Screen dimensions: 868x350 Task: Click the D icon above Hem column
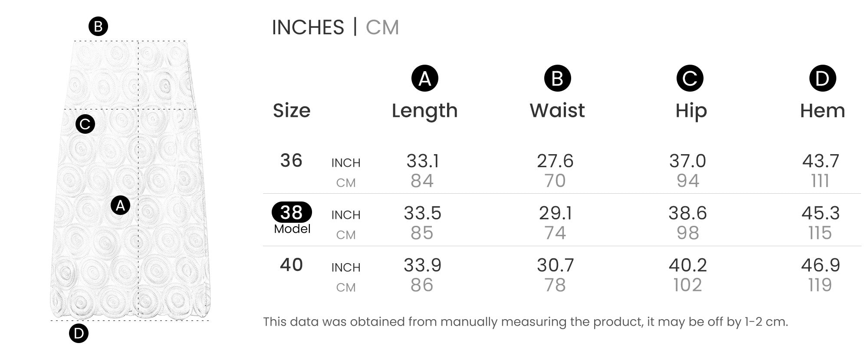(822, 78)
